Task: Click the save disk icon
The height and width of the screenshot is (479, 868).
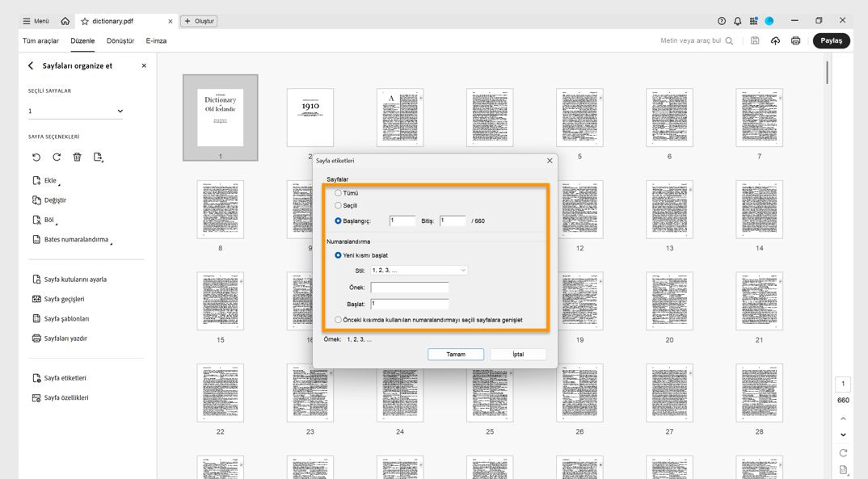Action: pos(755,41)
